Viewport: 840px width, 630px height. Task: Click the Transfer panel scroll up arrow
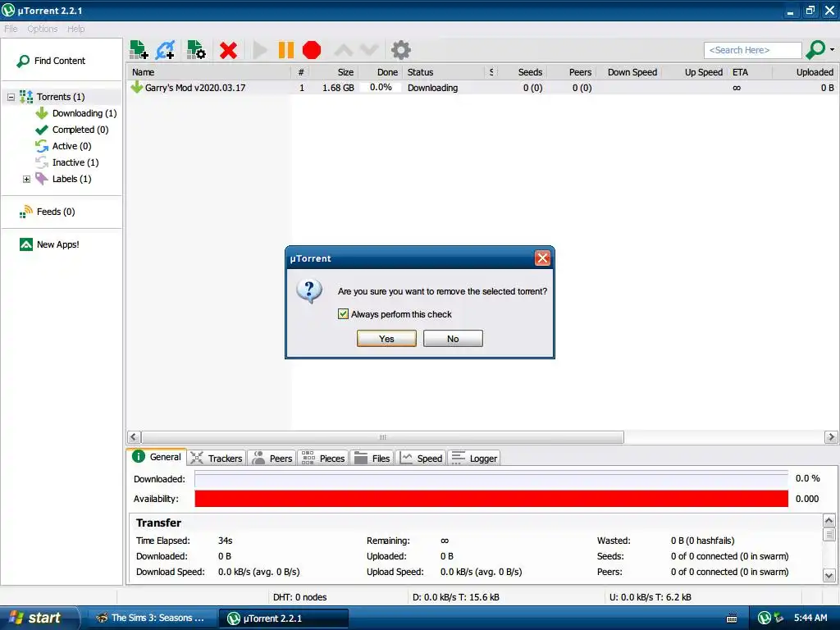click(x=829, y=521)
